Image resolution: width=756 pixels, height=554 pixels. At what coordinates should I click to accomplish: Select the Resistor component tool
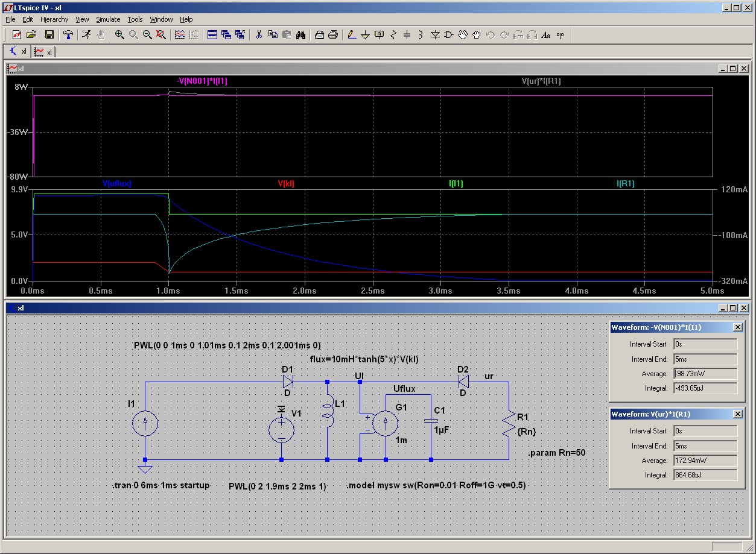coord(393,35)
